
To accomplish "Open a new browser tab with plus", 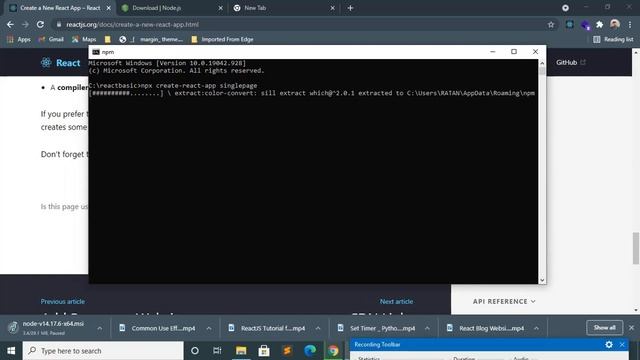I will tap(350, 8).
